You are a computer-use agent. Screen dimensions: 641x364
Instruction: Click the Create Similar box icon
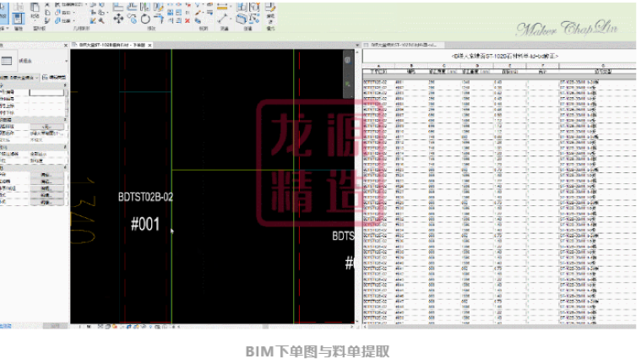click(x=242, y=19)
